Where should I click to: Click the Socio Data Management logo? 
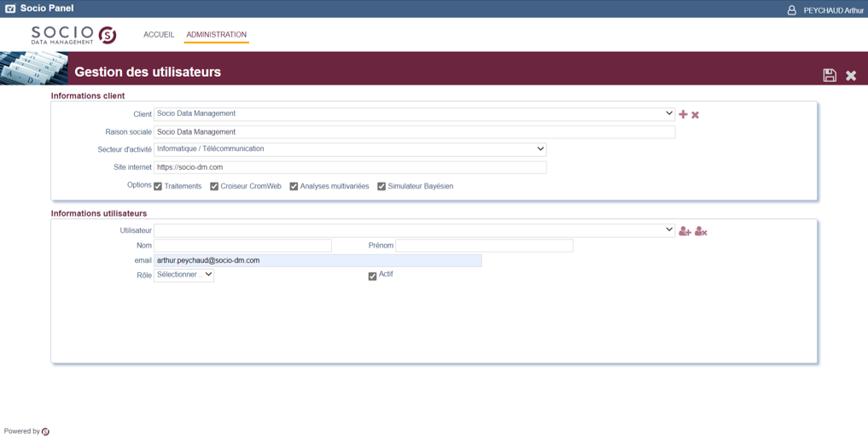tap(73, 35)
